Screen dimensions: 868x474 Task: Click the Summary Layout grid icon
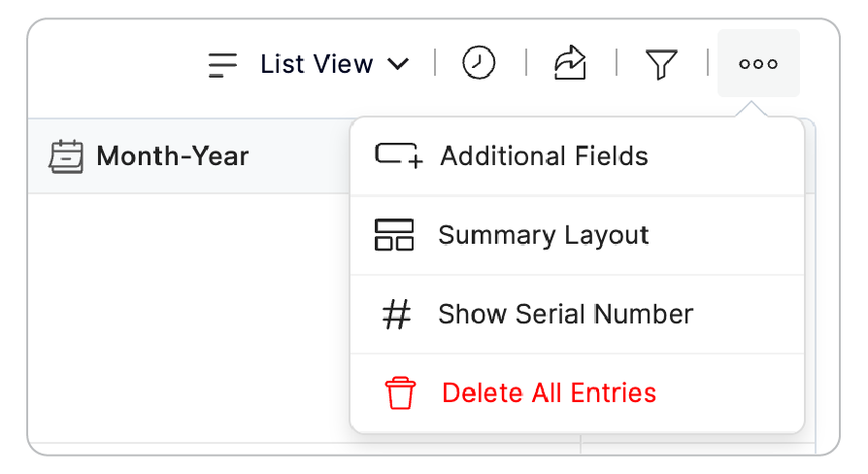click(394, 235)
